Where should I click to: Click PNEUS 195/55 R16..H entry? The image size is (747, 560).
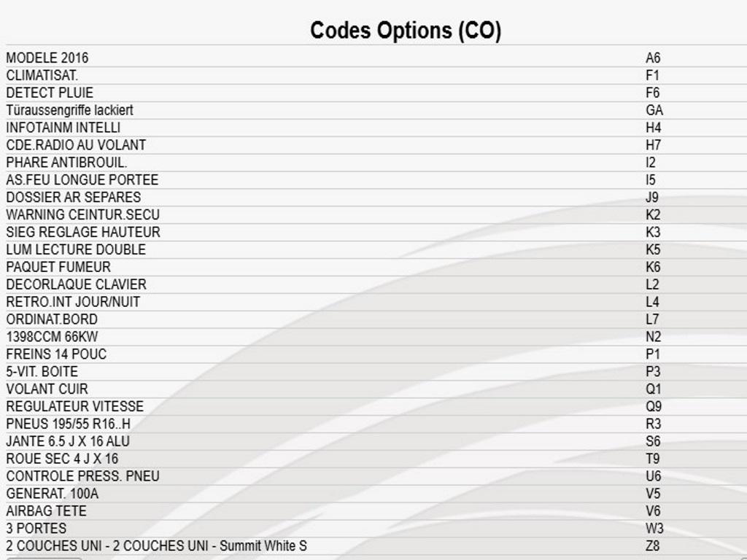click(68, 424)
